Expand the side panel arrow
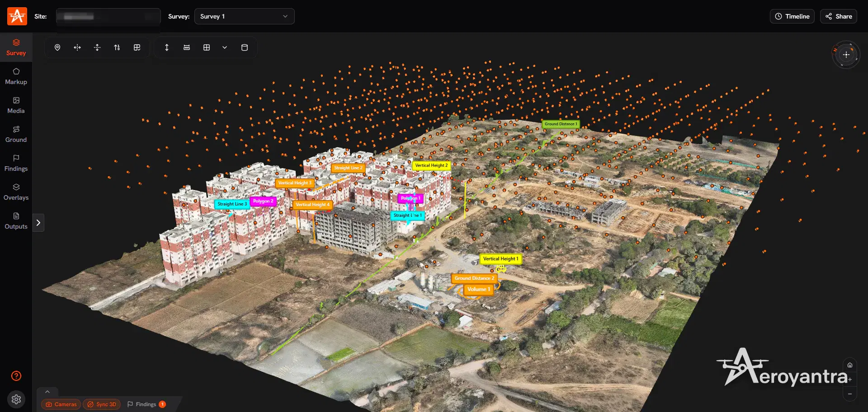The width and height of the screenshot is (868, 412). point(38,223)
